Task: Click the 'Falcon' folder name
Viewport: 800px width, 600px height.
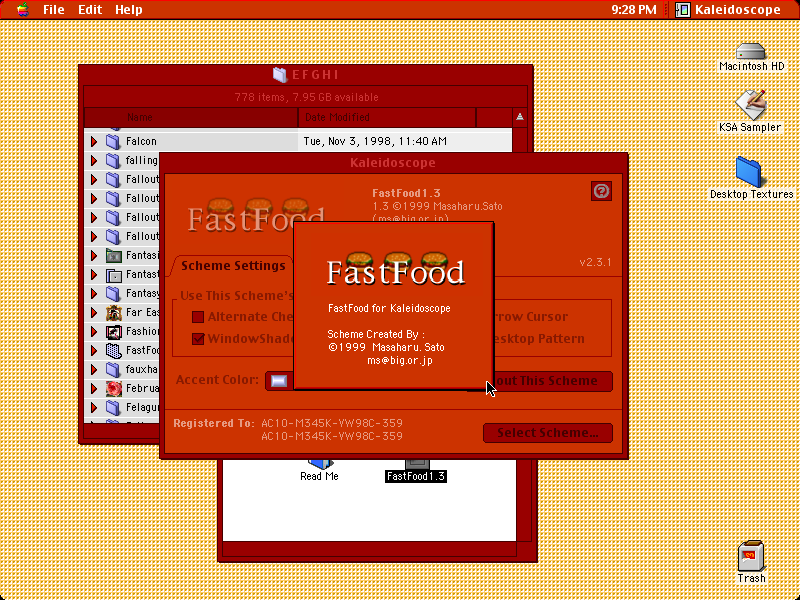Action: (x=141, y=141)
